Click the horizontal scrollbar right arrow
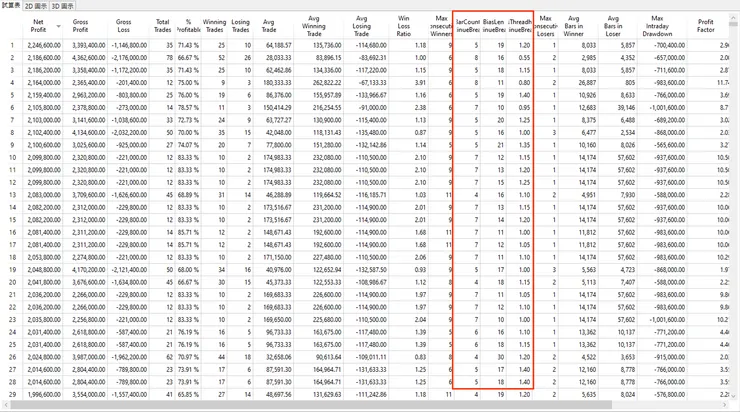Image resolution: width=740 pixels, height=412 pixels. (724, 405)
